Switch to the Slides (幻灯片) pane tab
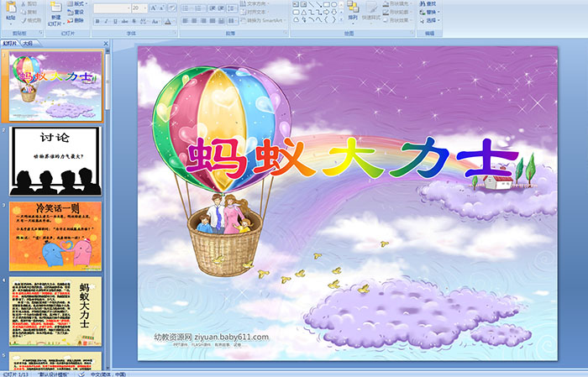The width and height of the screenshot is (588, 377). tap(9, 43)
